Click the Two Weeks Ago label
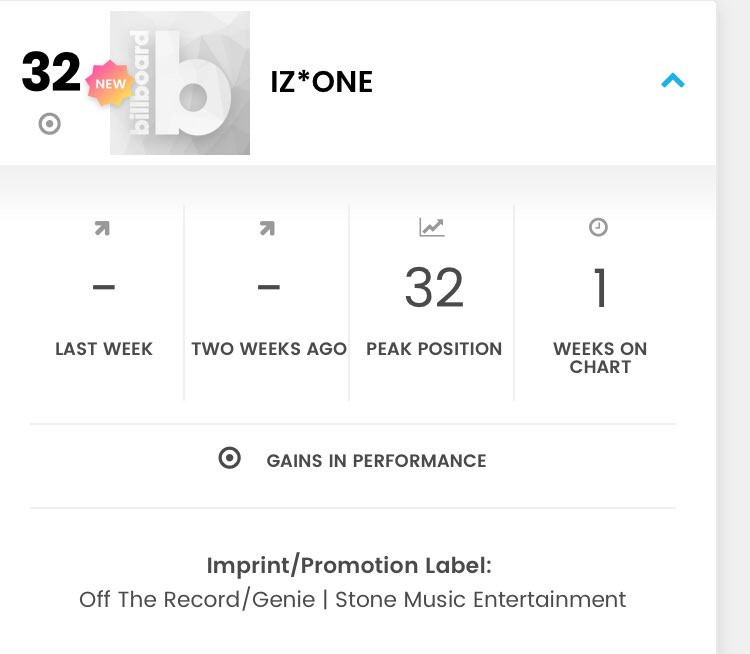This screenshot has width=750, height=654. 269,349
